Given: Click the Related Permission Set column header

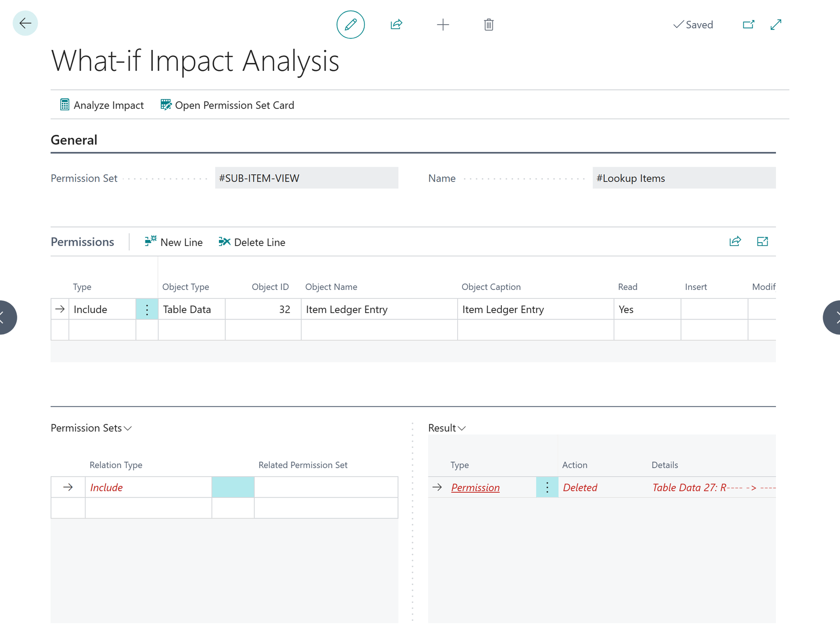Looking at the screenshot, I should [x=303, y=465].
